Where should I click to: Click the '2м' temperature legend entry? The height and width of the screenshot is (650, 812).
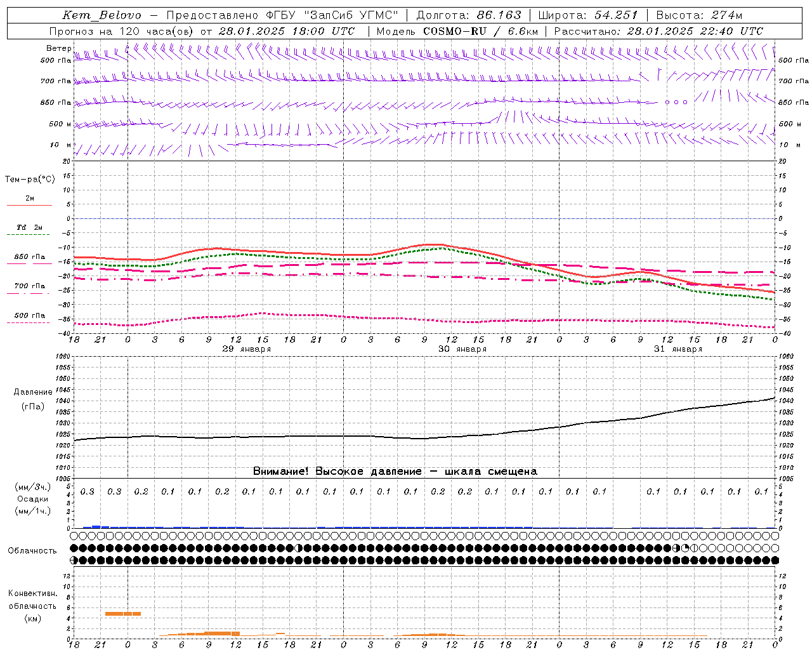click(30, 198)
